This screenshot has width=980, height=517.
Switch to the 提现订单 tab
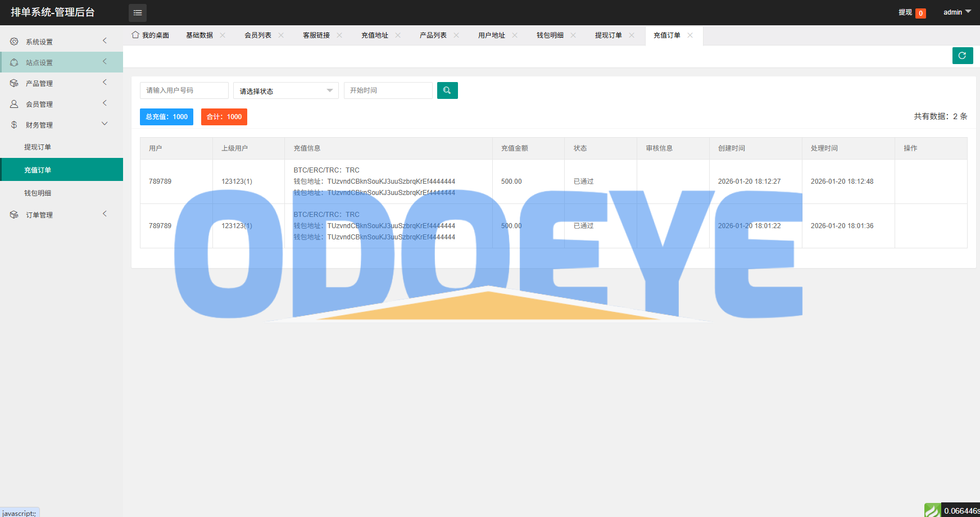pos(608,35)
